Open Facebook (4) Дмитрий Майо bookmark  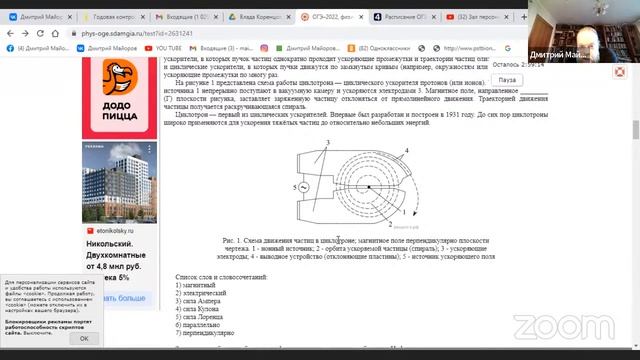[x=38, y=48]
